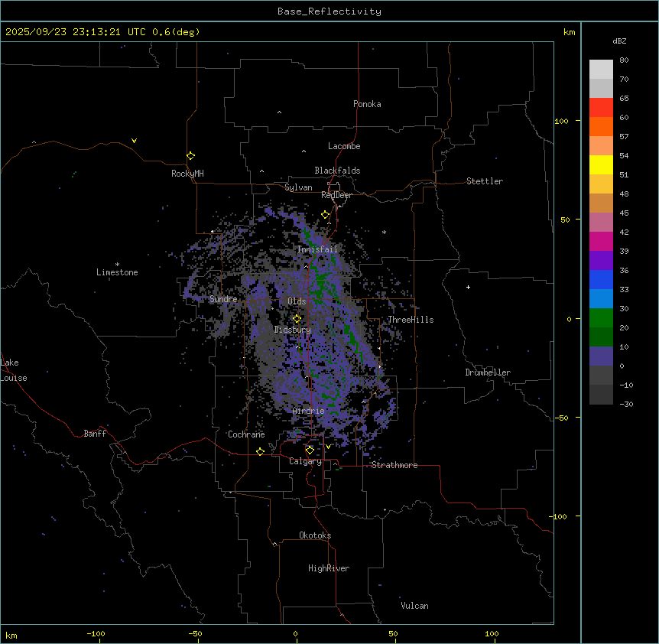Select the yellow diamond marker below Cochrane
The width and height of the screenshot is (659, 644).
[260, 452]
